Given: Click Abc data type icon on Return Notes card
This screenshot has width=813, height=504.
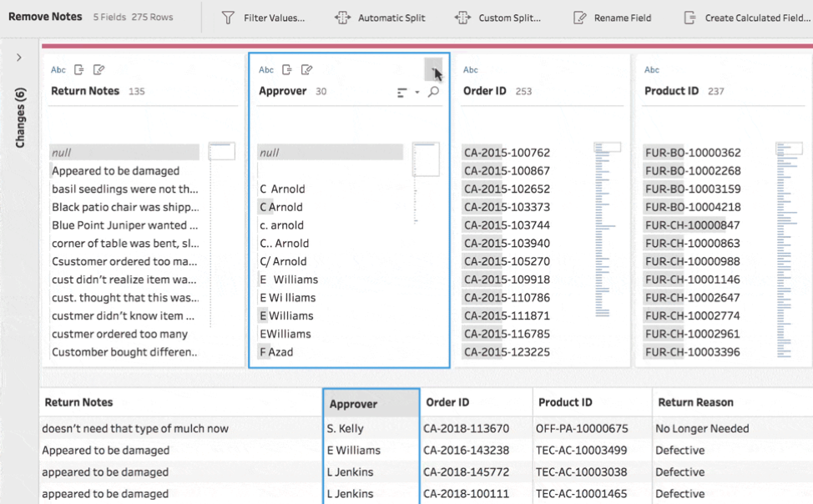Looking at the screenshot, I should [58, 69].
